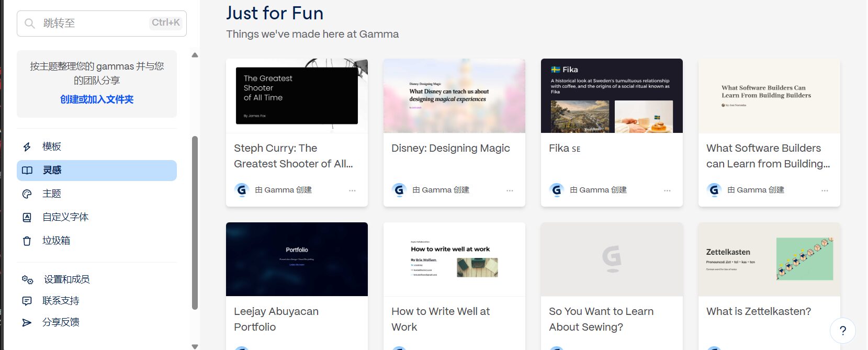Viewport: 868px width, 350px height.
Task: Open What Software Builders thumbnail
Action: (x=769, y=96)
